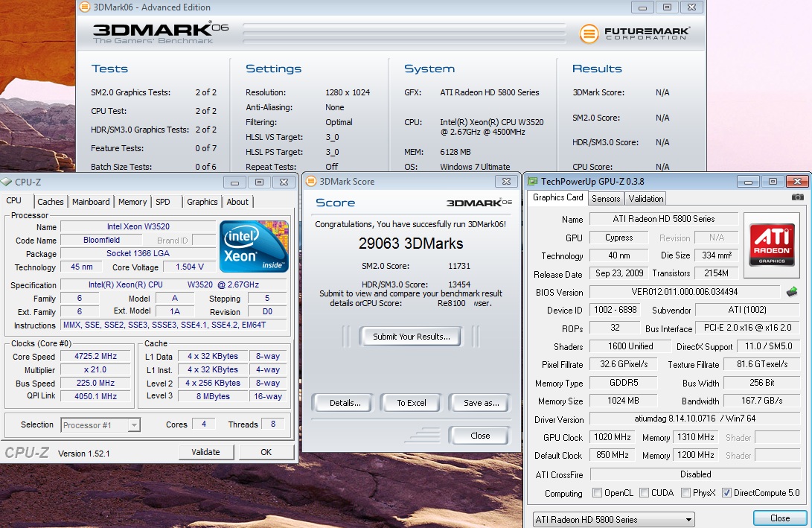
Task: Click the To Excel button
Action: [x=411, y=403]
